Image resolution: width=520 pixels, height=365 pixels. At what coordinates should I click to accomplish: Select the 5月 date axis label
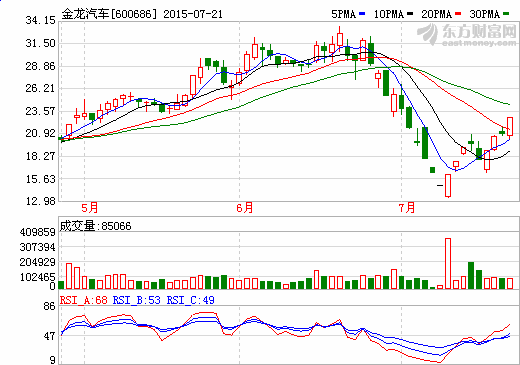(x=90, y=208)
